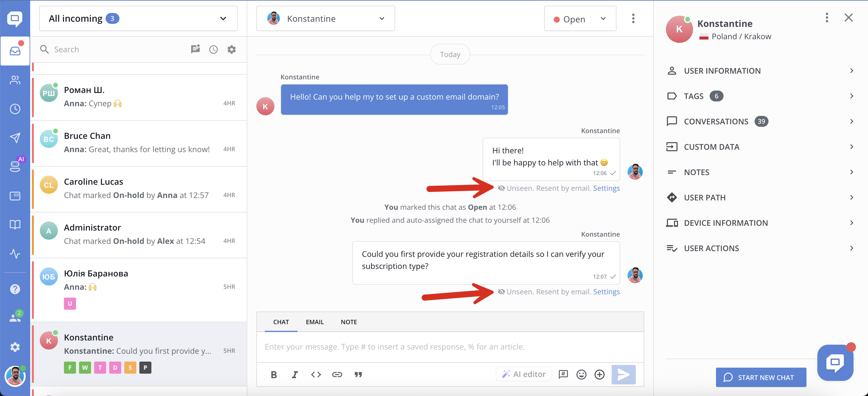Click Konstantine's K avatar in user panel
The width and height of the screenshot is (868, 396).
coord(679,29)
